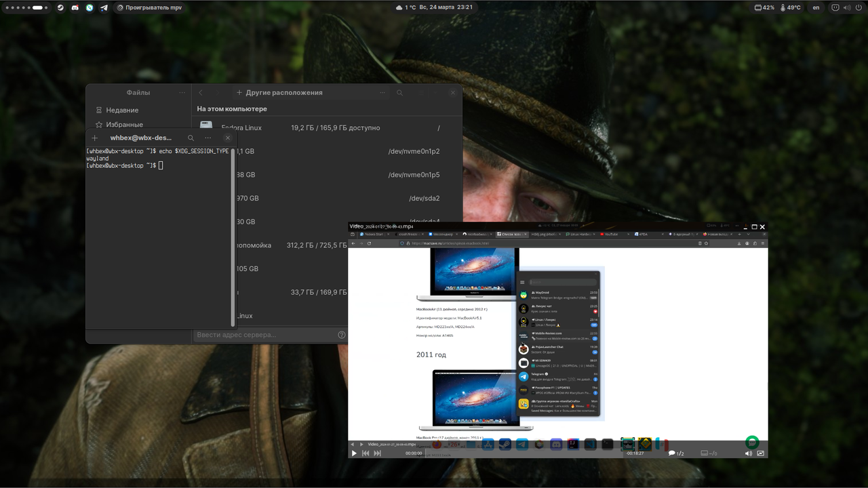The image size is (868, 488).
Task: Play the video in mpv
Action: (x=354, y=453)
